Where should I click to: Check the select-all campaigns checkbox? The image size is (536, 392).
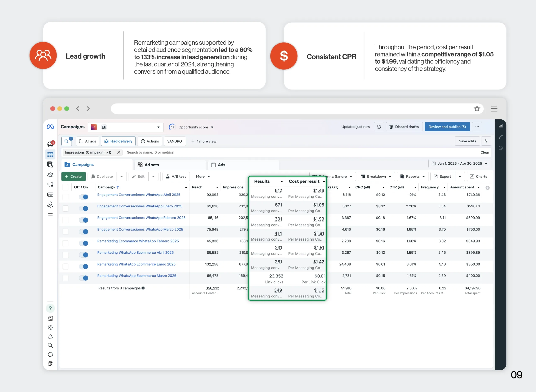(65, 187)
